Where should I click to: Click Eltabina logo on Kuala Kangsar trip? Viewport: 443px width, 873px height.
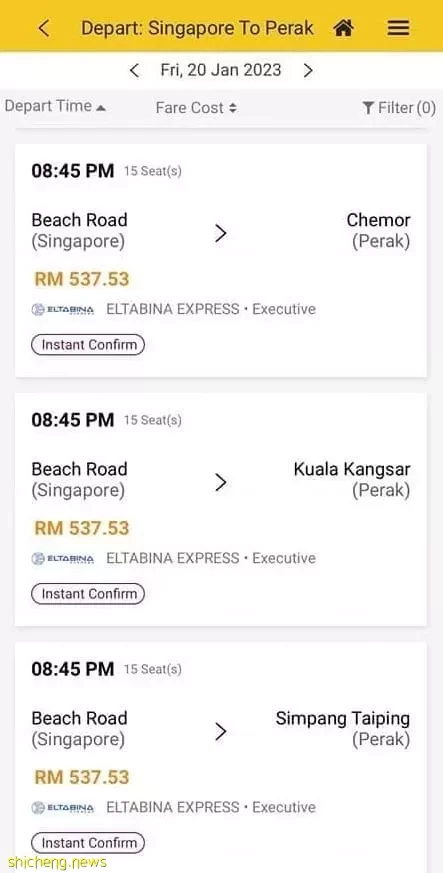(x=63, y=558)
